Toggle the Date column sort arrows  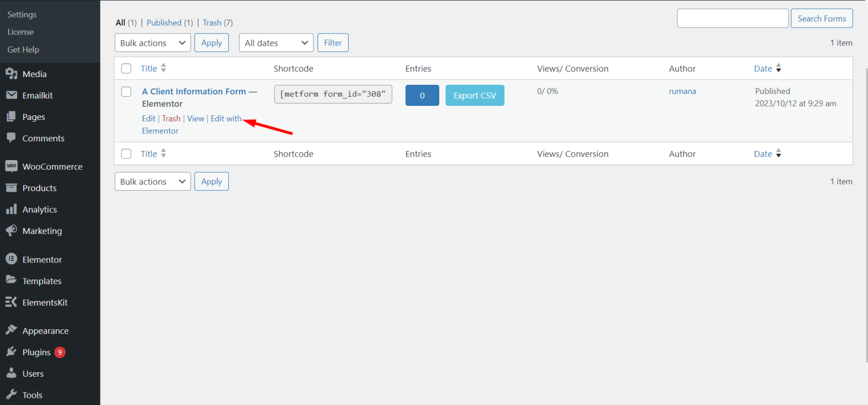click(x=779, y=68)
